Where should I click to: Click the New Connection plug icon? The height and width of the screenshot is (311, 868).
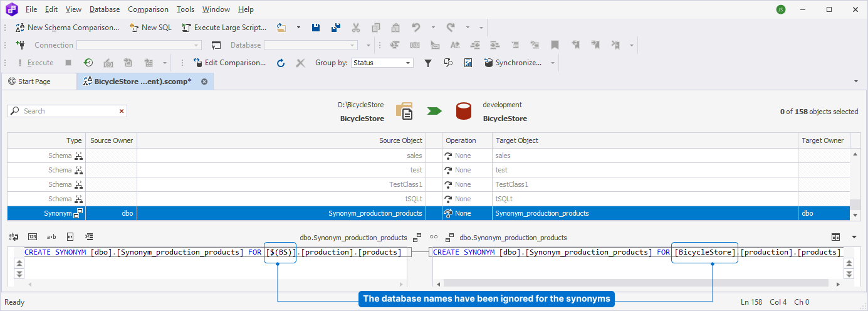[19, 45]
